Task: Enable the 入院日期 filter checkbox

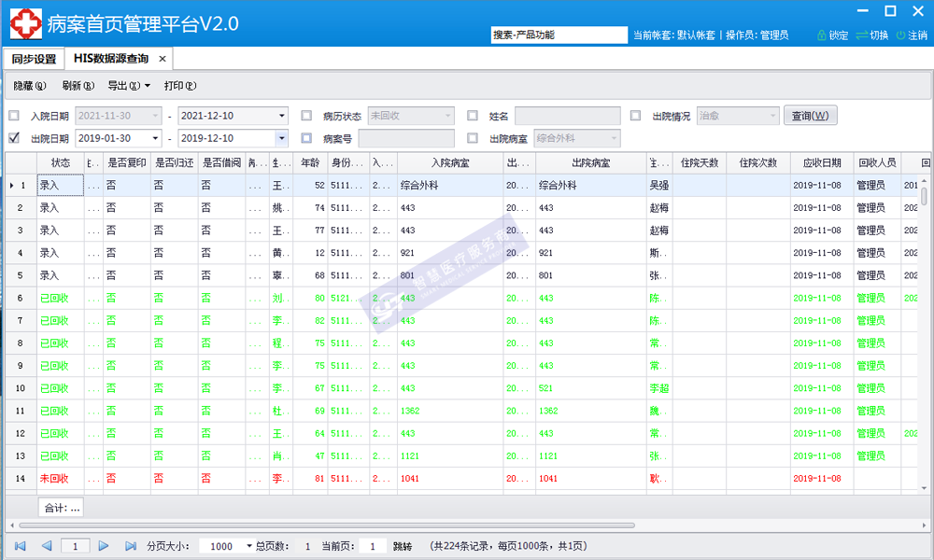Action: pyautogui.click(x=14, y=116)
